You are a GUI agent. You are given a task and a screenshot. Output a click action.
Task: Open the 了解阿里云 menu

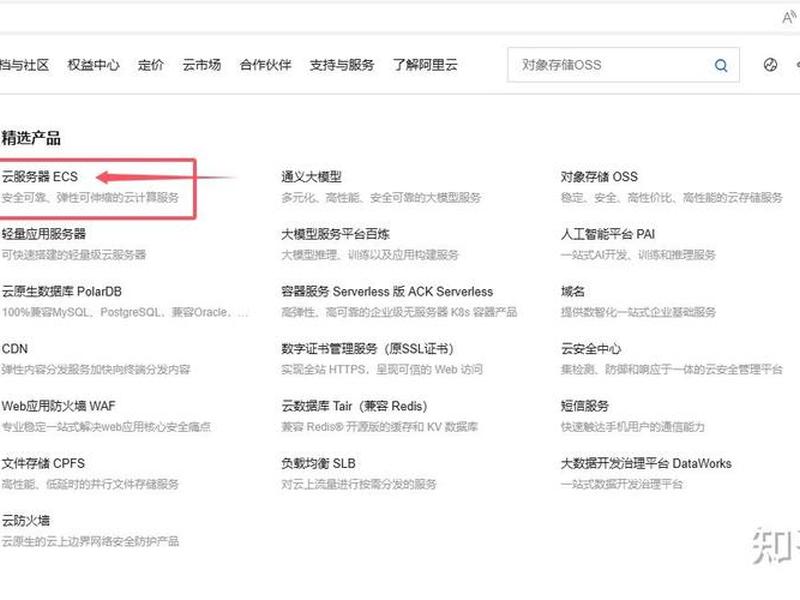click(x=425, y=65)
